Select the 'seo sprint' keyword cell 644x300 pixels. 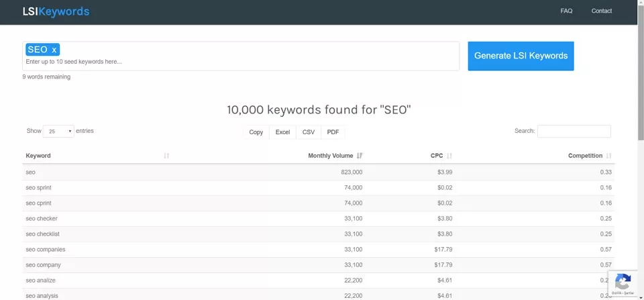[39, 188]
